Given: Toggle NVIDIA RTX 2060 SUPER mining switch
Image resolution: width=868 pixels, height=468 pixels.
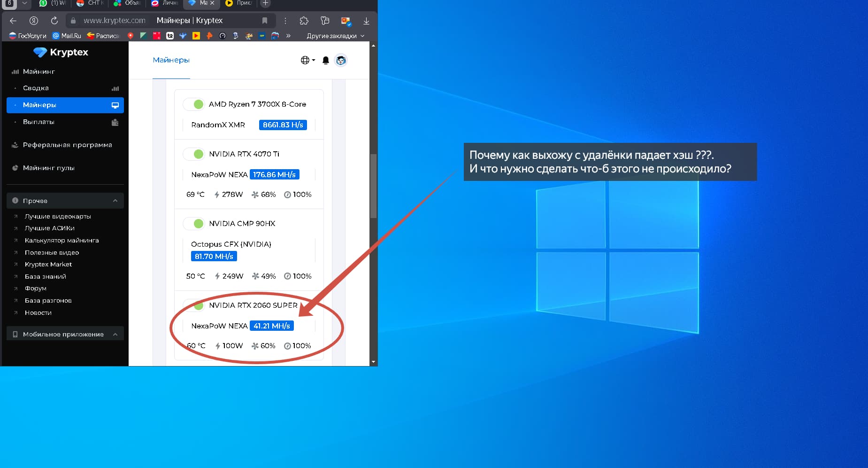Looking at the screenshot, I should 193,305.
